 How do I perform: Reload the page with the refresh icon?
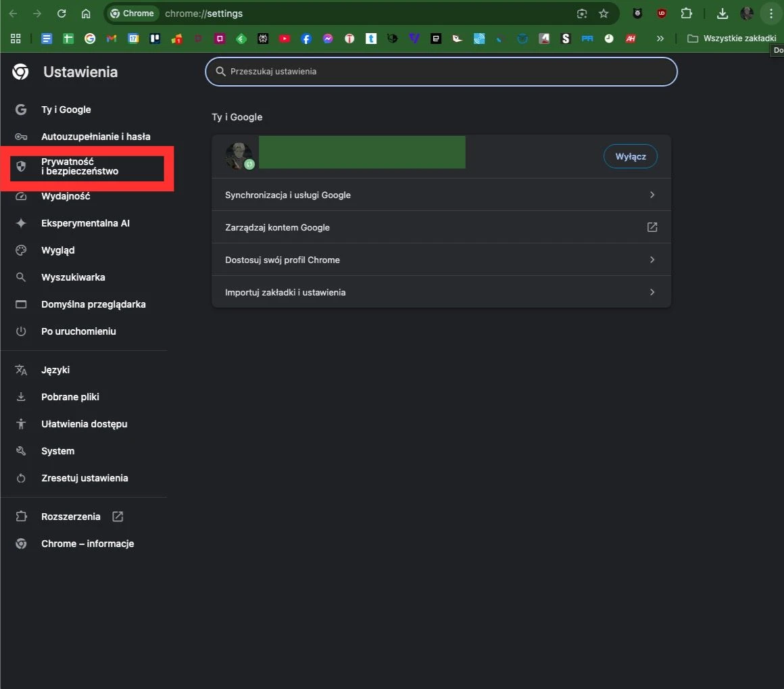pyautogui.click(x=62, y=14)
